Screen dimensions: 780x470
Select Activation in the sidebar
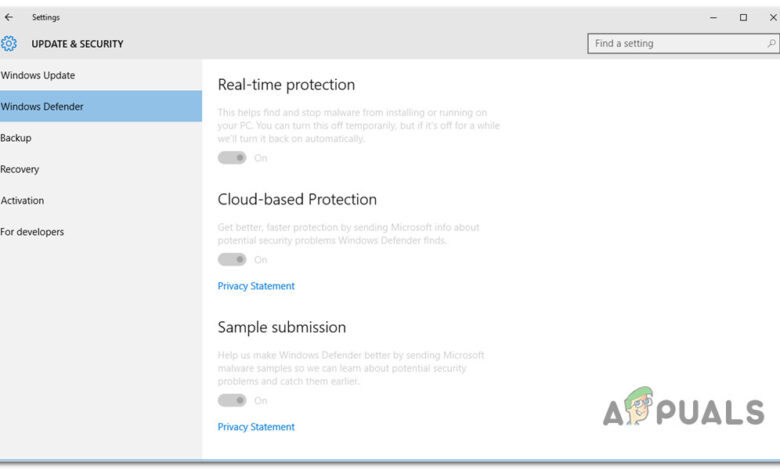22,200
